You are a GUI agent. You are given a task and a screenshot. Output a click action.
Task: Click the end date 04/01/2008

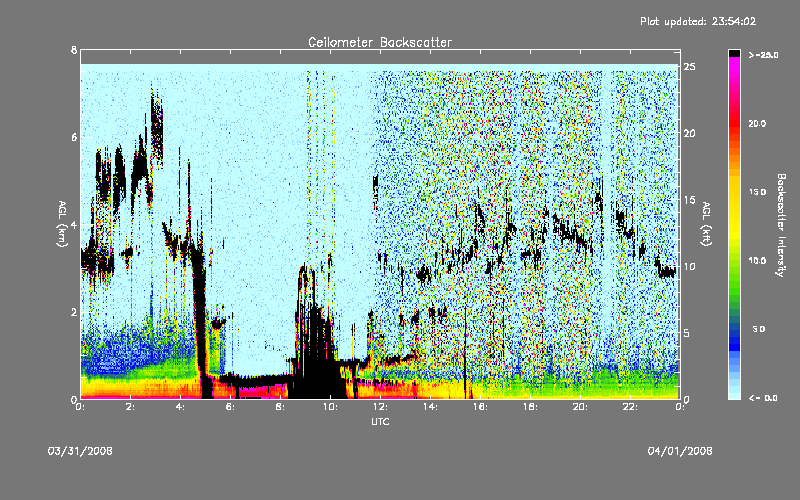680,451
